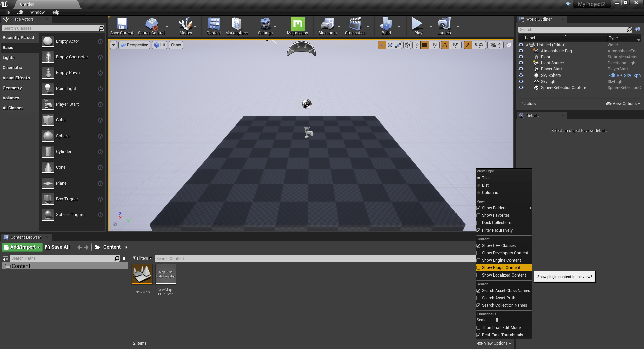The image size is (644, 349).
Task: Open the Show flags dropdown
Action: coord(176,45)
